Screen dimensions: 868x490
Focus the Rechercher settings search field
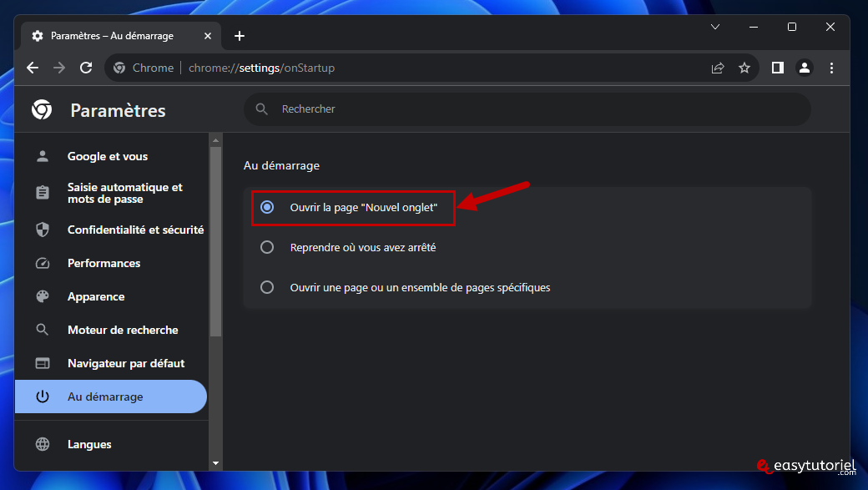click(527, 109)
